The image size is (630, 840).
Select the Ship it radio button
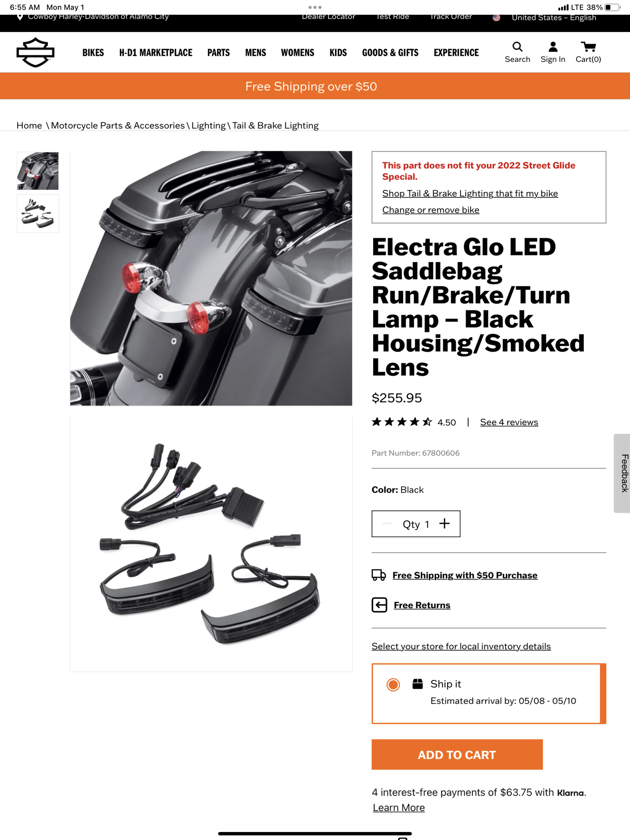[393, 685]
